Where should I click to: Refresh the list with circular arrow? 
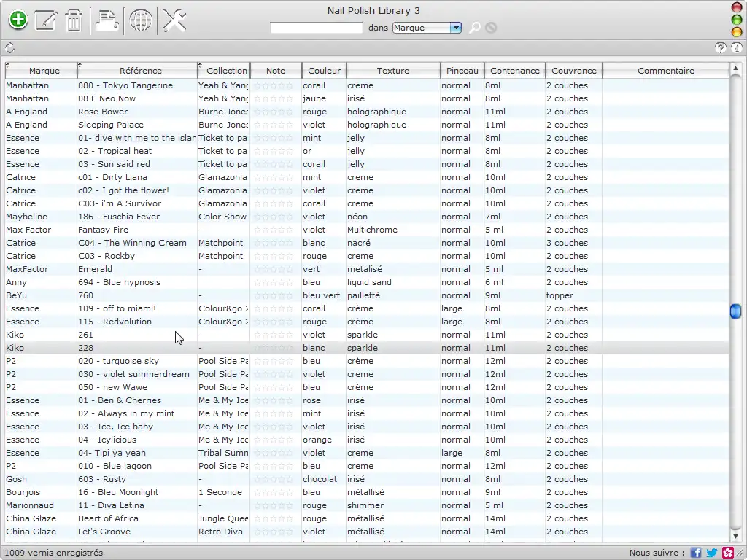pos(9,48)
